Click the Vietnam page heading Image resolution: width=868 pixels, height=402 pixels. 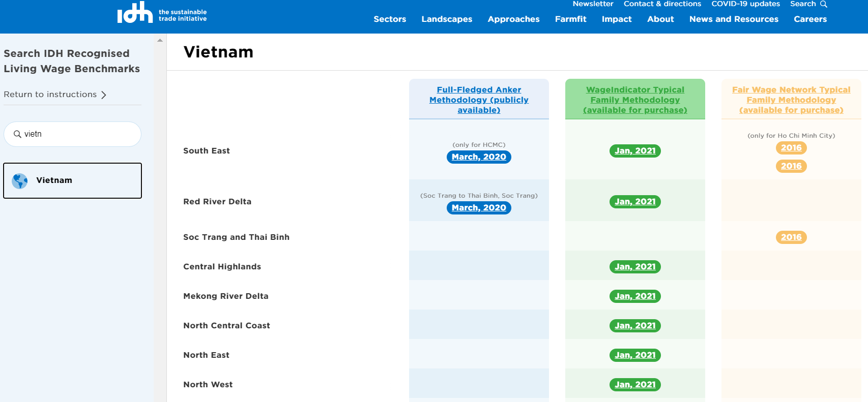pyautogui.click(x=218, y=52)
